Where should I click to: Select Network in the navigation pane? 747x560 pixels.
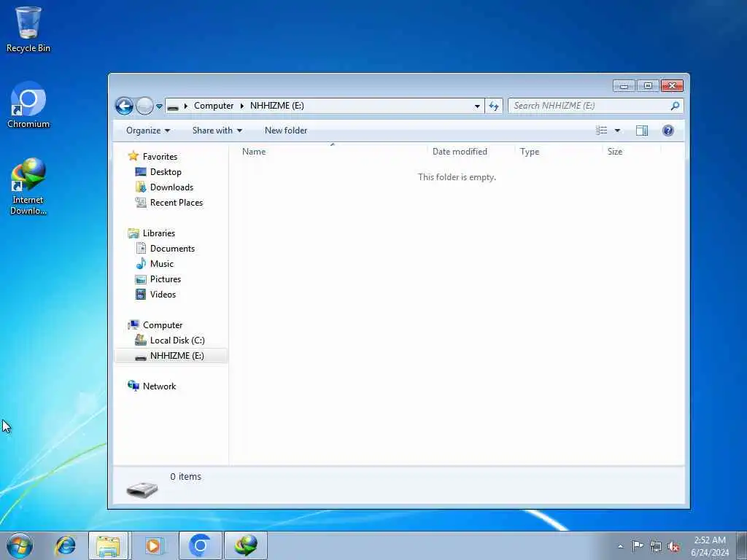159,386
